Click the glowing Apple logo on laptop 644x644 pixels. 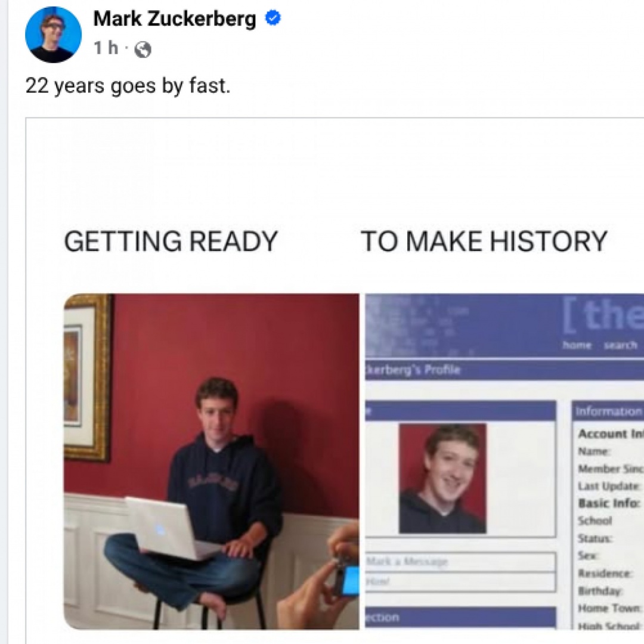[x=159, y=530]
